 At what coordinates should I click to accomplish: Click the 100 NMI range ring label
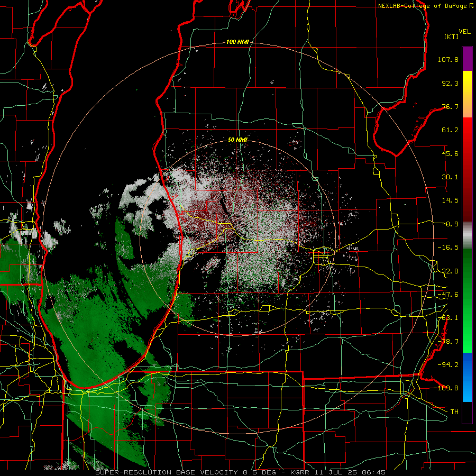coord(237,42)
